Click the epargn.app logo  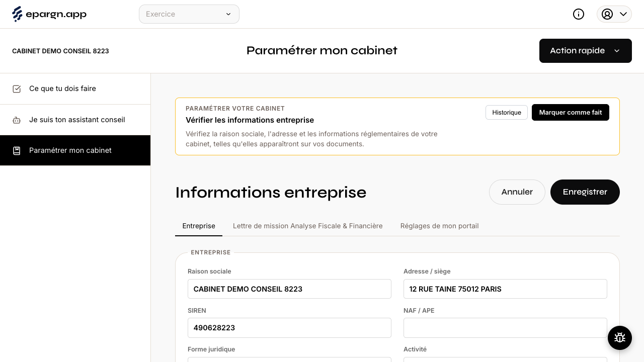(x=49, y=14)
